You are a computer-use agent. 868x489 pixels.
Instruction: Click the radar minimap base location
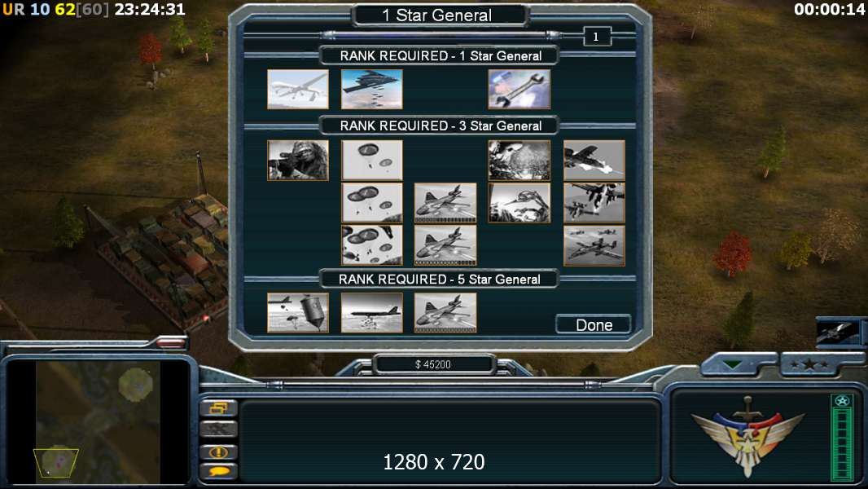58,460
